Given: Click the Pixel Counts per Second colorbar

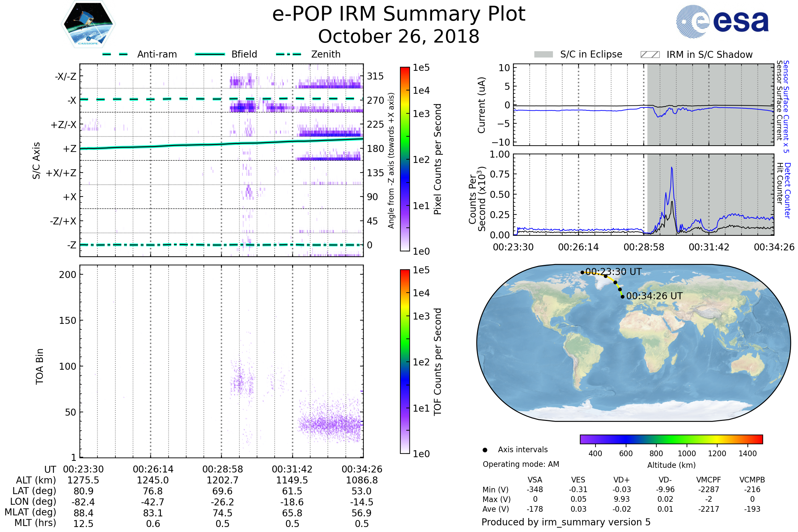Looking at the screenshot, I should point(405,159).
